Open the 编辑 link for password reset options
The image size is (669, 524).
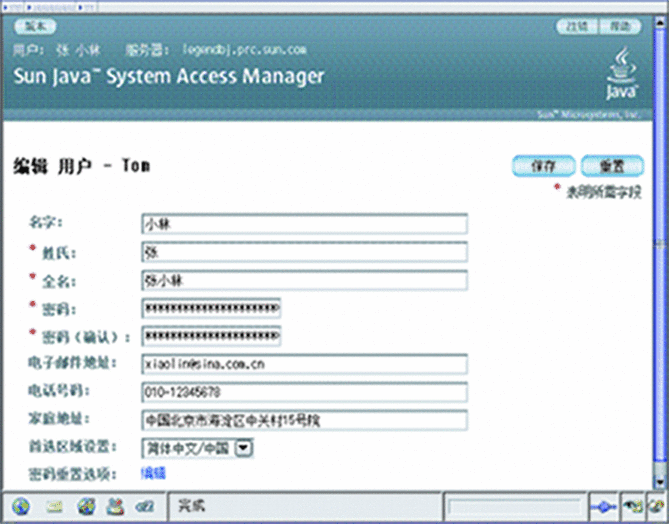pyautogui.click(x=153, y=473)
